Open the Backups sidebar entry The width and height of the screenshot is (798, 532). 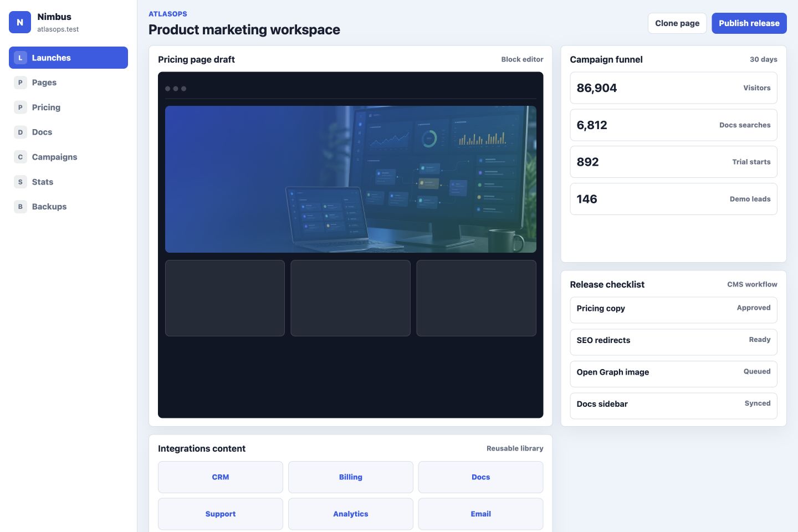pos(68,207)
